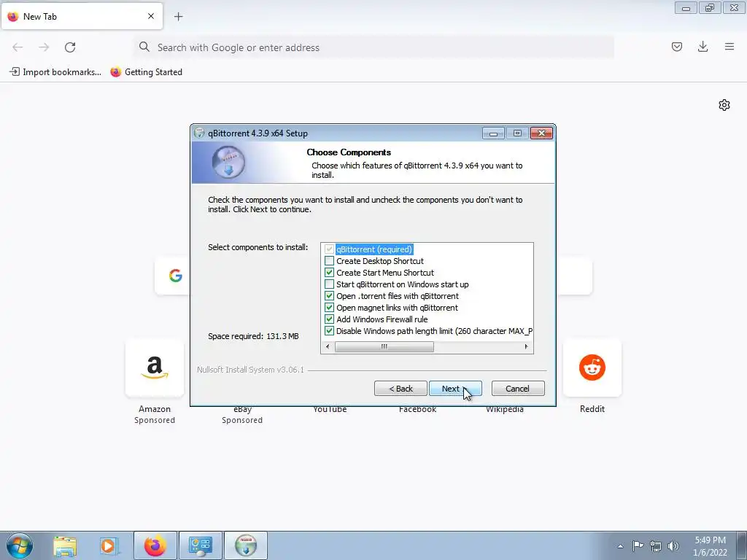Click the Space required: 131.3 MB text
Screen dimensions: 747x560
pos(253,336)
